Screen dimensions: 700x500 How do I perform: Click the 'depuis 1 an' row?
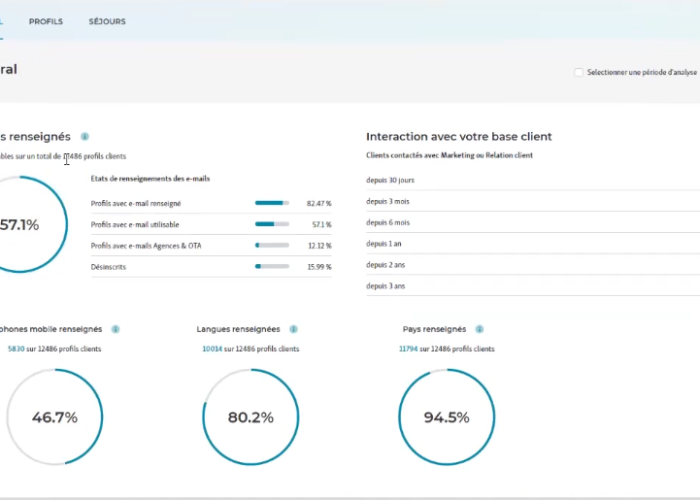pos(533,244)
